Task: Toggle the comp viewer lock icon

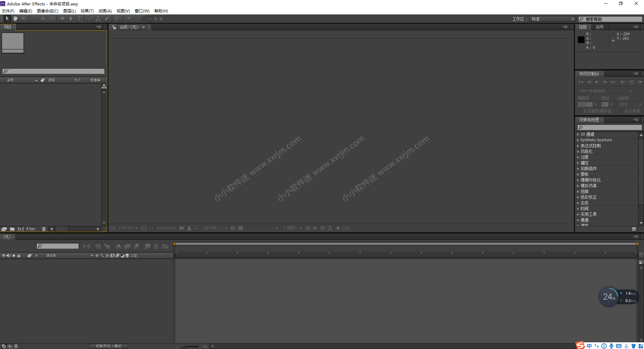Action: [114, 27]
